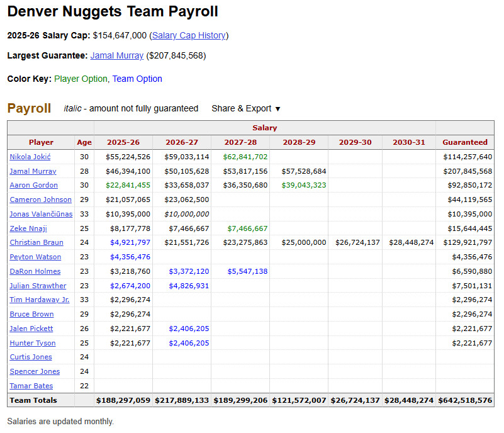Open Tamar Bates player link
504x433 pixels.
point(31,386)
